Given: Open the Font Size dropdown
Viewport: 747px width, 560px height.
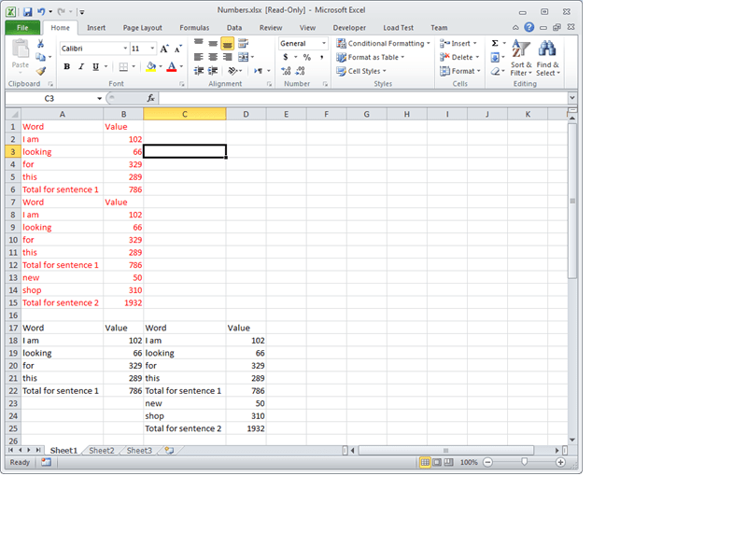Looking at the screenshot, I should pos(151,48).
